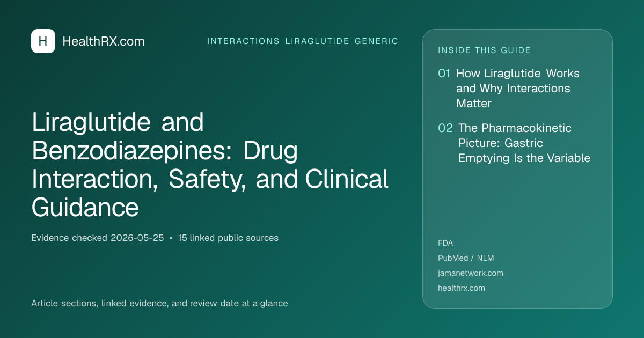Open section 02 The Pharmacokinetic Picture
The width and height of the screenshot is (644, 338).
[514, 143]
